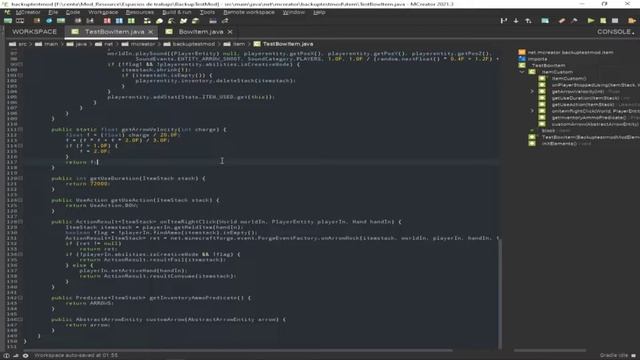Click the code editor horizontal scrollbar
This screenshot has width=640, height=360.
tap(238, 350)
